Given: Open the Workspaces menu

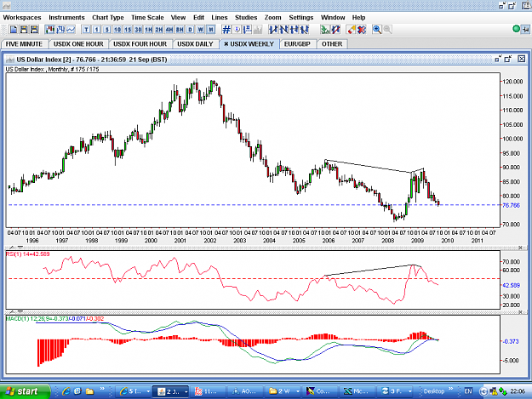Looking at the screenshot, I should (22, 18).
